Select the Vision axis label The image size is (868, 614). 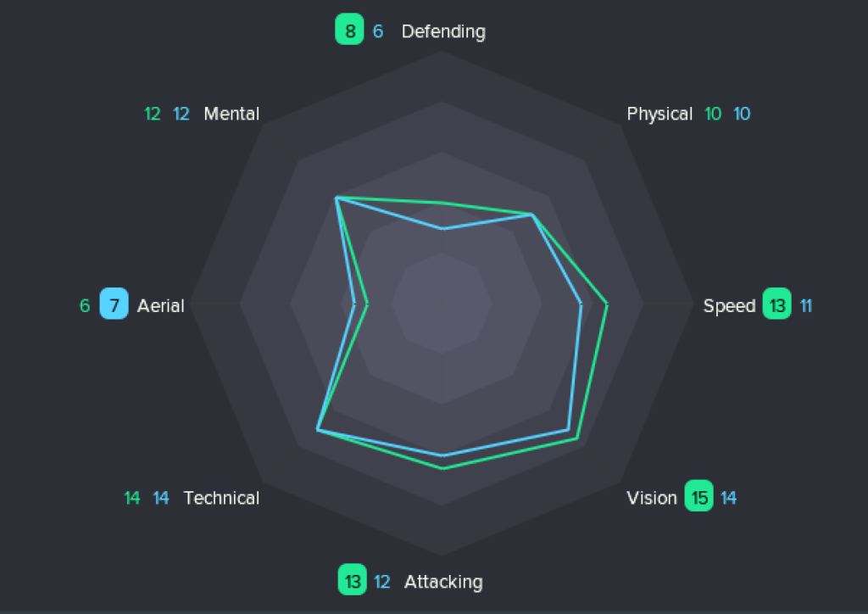click(651, 498)
